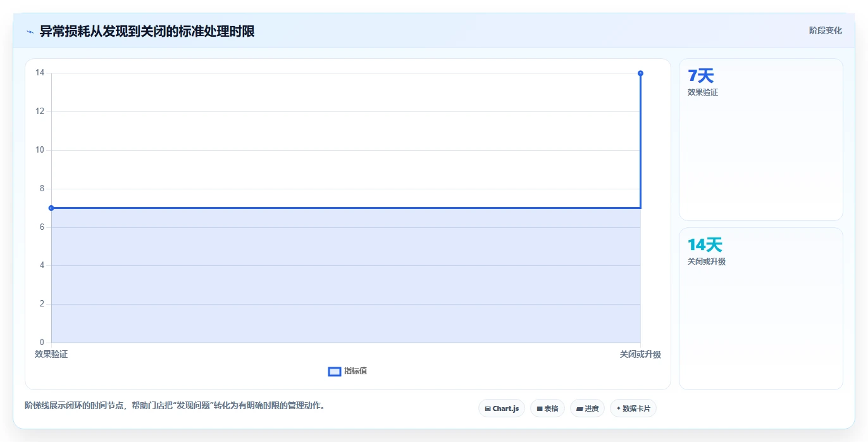
Task: Click 关闭或升级 caption in the 14天 card
Action: [707, 262]
